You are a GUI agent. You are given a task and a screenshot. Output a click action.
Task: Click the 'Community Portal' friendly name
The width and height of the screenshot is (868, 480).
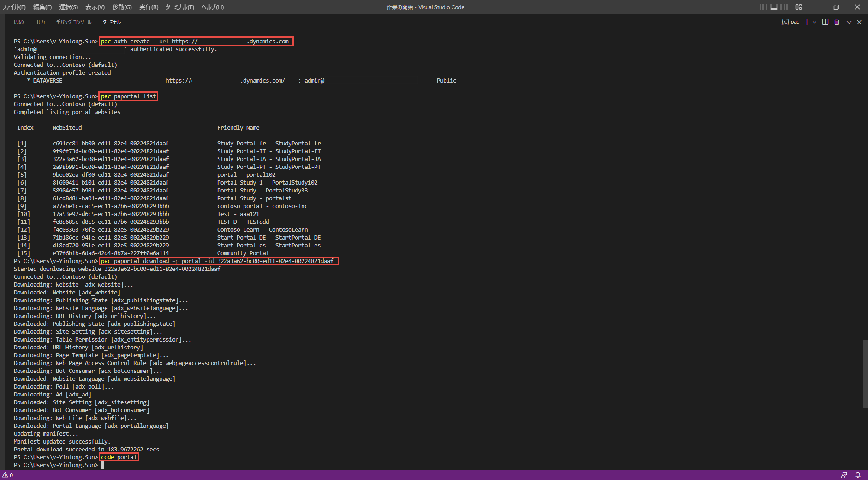click(243, 253)
